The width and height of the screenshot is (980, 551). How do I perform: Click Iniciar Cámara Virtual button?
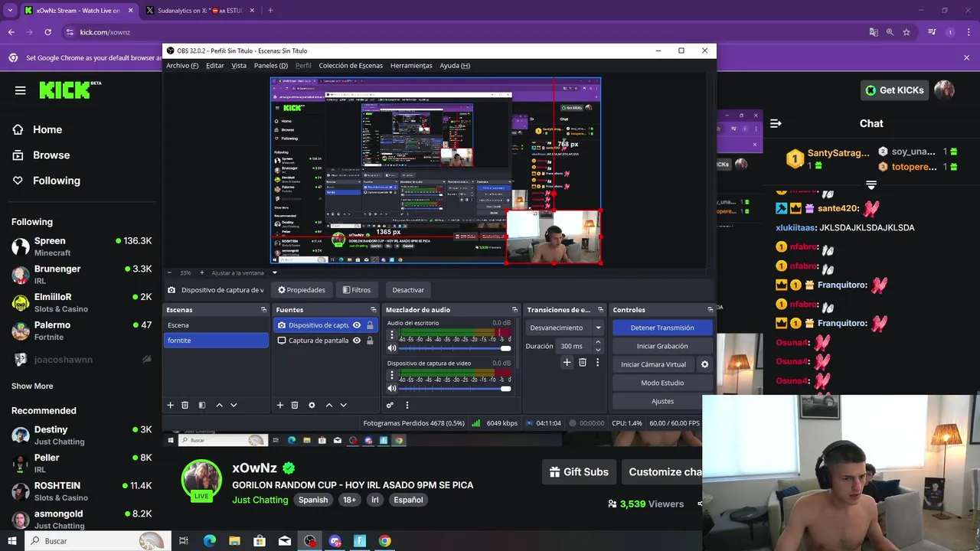click(653, 364)
